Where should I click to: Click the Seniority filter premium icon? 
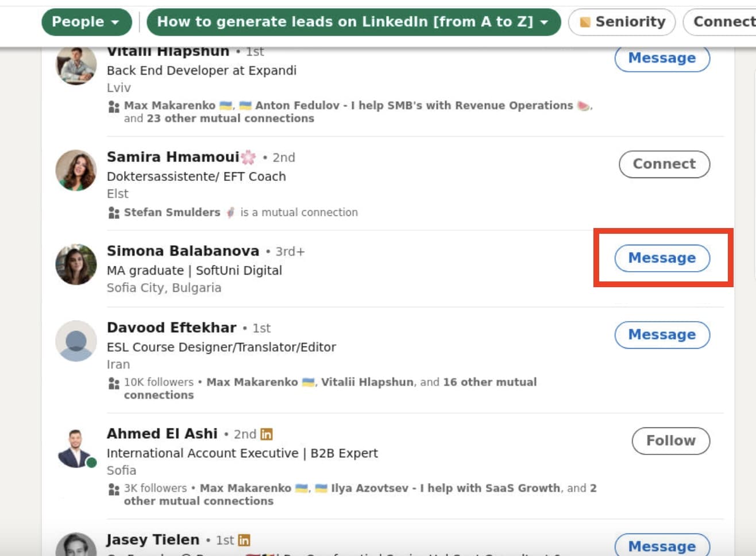click(x=585, y=22)
